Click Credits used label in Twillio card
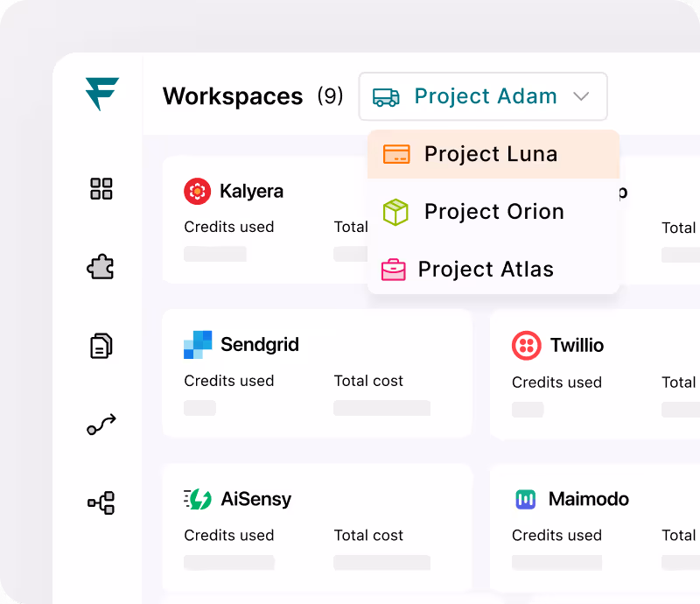700x604 pixels. pyautogui.click(x=556, y=383)
